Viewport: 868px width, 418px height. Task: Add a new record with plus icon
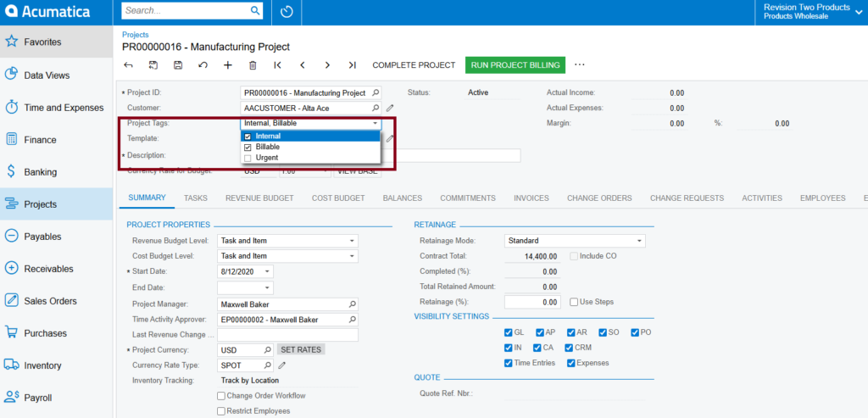coord(227,64)
